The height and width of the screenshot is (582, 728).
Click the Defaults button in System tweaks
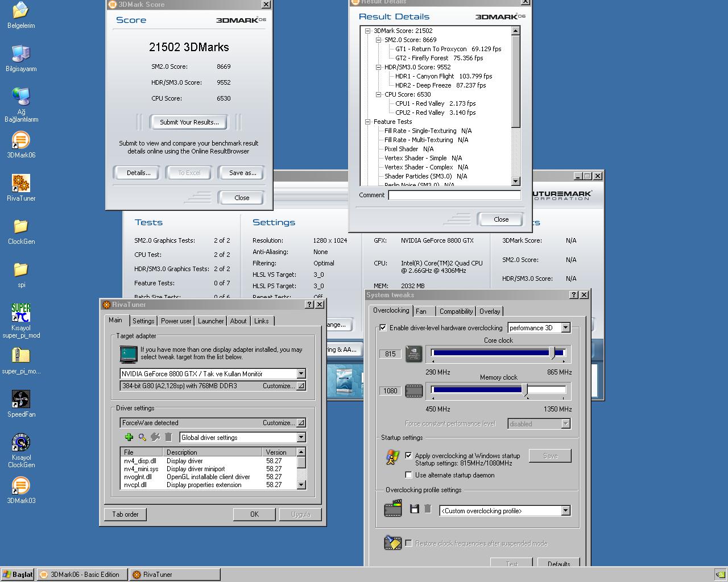(x=559, y=563)
